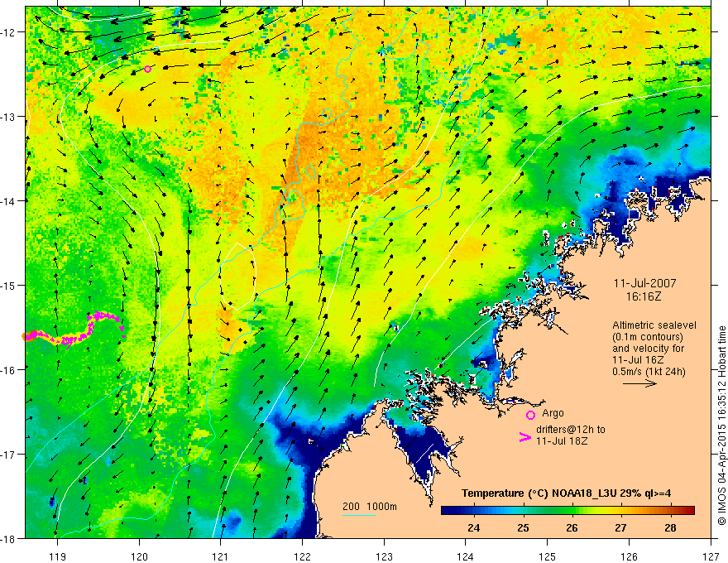Click the magenta Argo circle near 120°E

point(147,70)
